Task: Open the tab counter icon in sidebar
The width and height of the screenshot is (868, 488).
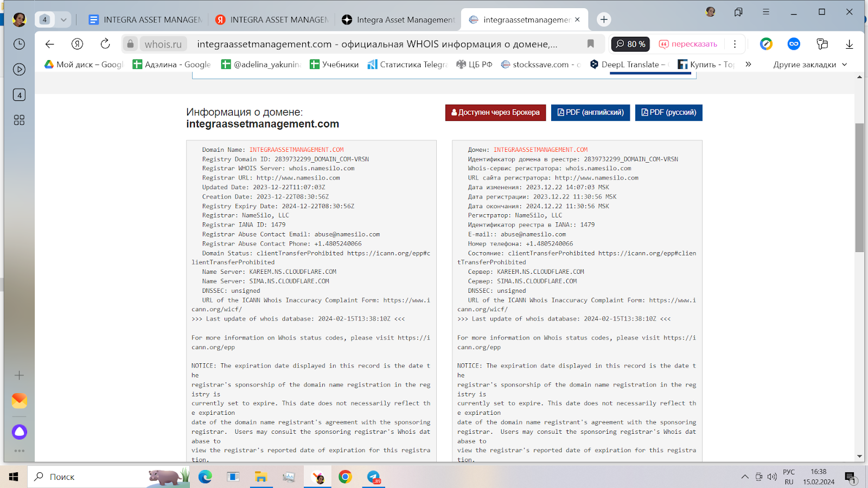Action: tap(19, 95)
